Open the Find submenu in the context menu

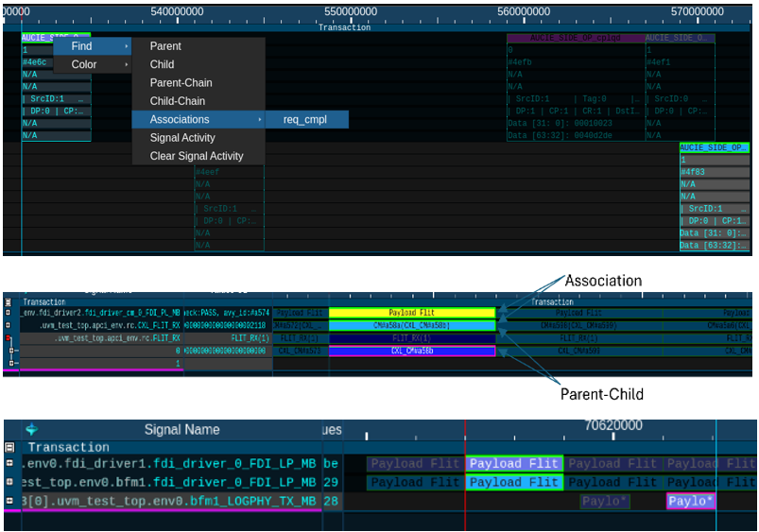[x=92, y=46]
